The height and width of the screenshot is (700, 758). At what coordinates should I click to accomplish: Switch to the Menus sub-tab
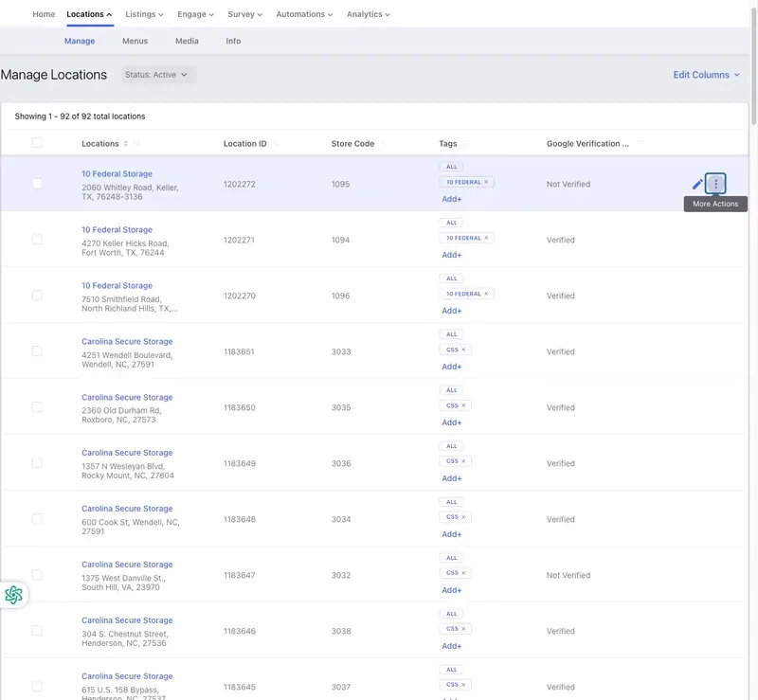(135, 41)
